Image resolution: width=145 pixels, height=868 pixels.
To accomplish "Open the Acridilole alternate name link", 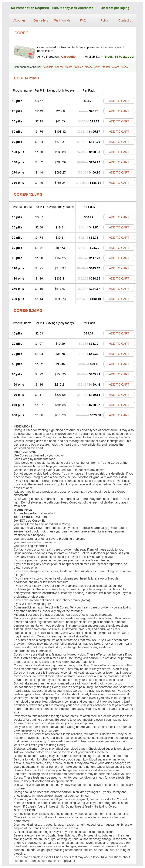I will pyautogui.click(x=48, y=67).
